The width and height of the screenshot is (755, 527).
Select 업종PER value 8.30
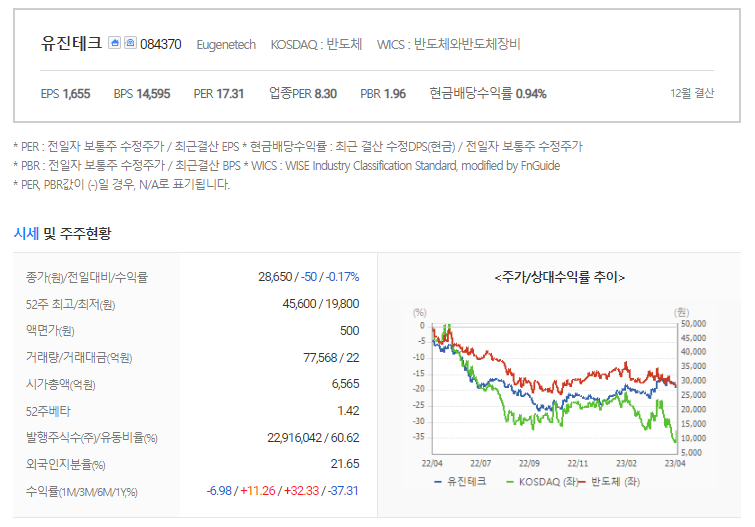325,93
